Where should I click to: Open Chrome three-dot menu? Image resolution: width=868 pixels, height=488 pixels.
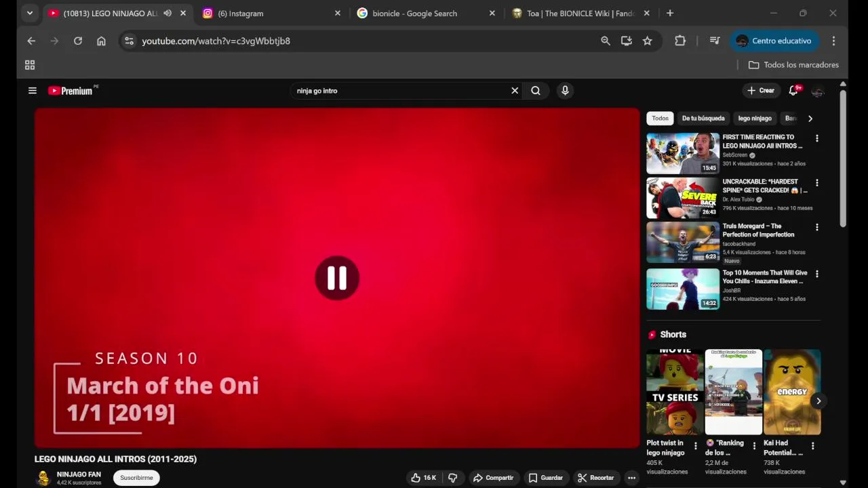coord(834,41)
